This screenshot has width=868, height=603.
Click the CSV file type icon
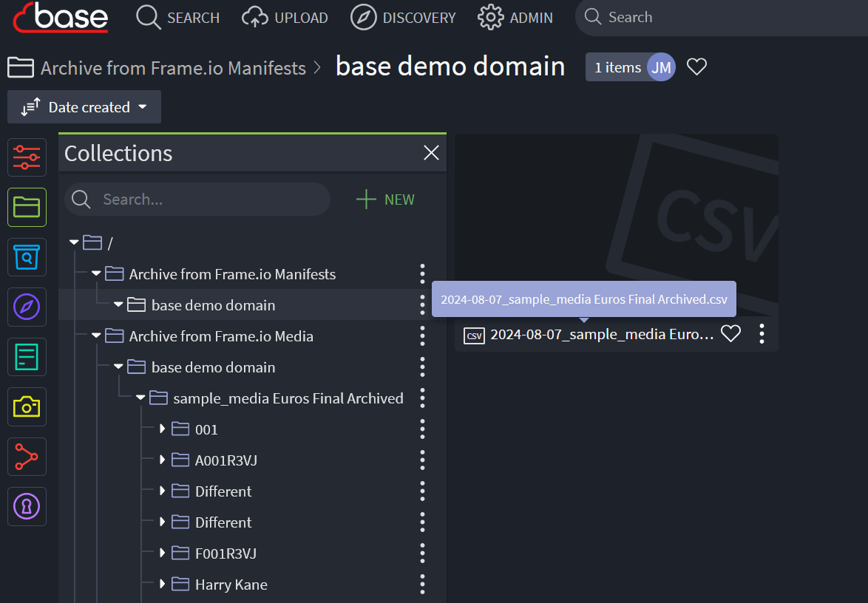click(x=474, y=335)
